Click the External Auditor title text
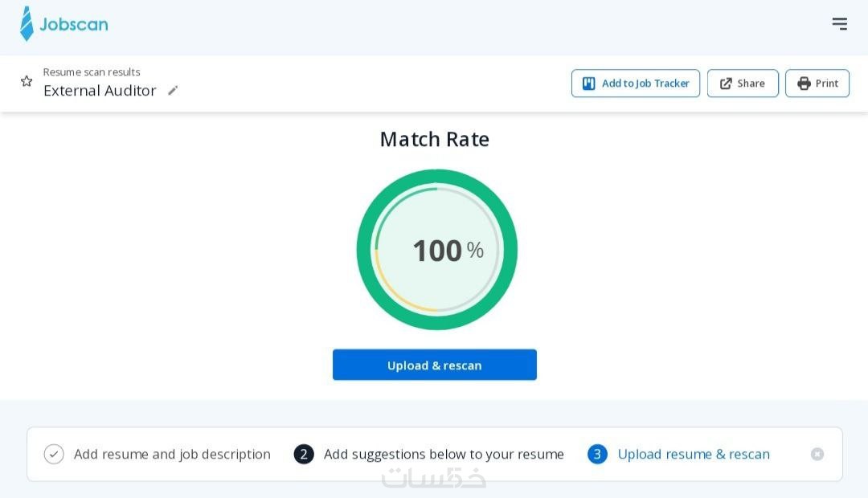 coord(100,91)
